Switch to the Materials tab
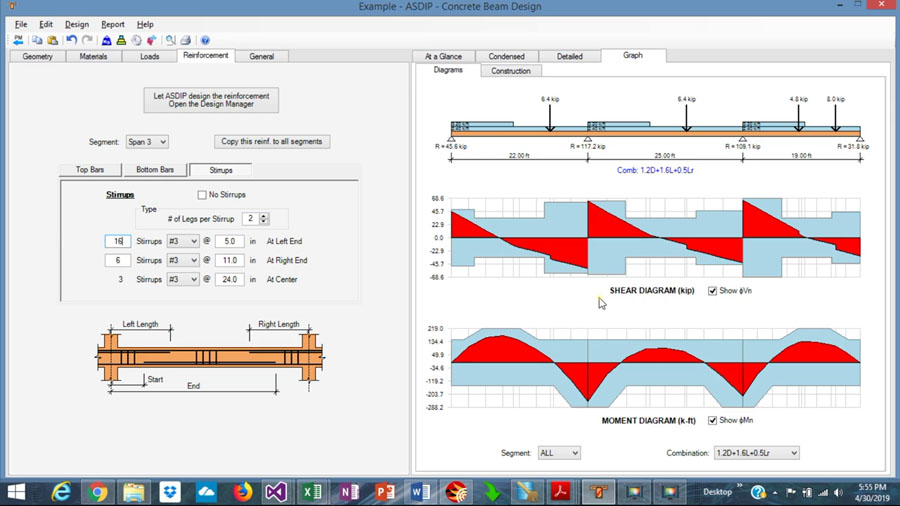 (x=93, y=56)
